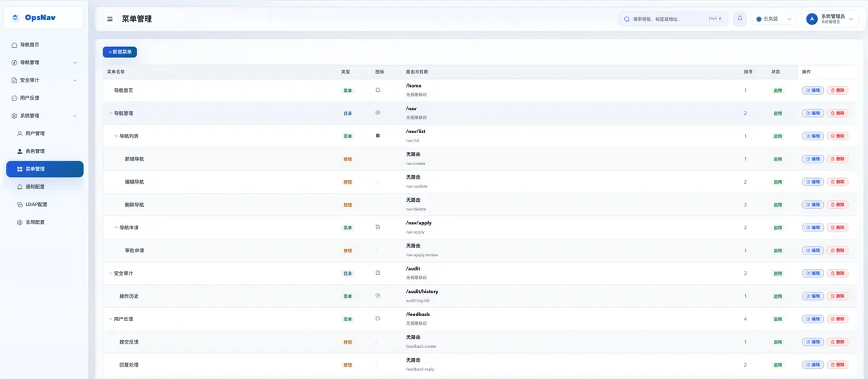Open 导航首页 in the sidebar
This screenshot has height=379, width=868.
pyautogui.click(x=45, y=45)
